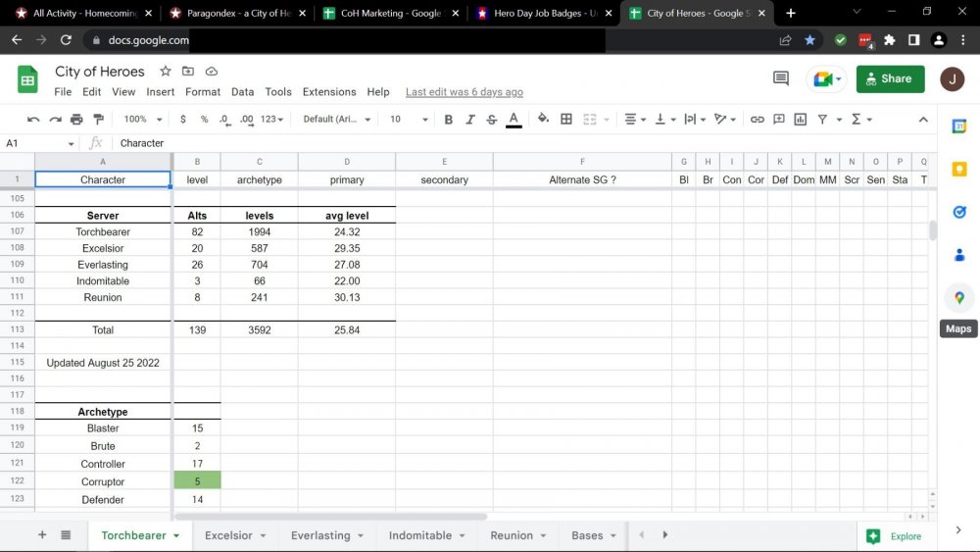Click the Insert chart icon
980x552 pixels.
[x=801, y=119]
